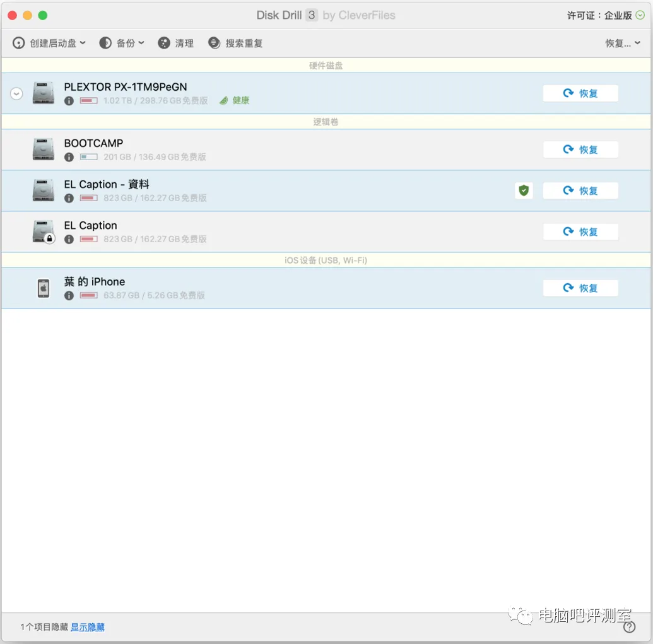Click PLEXTOR disk usage bar
653x644 pixels.
click(x=89, y=101)
